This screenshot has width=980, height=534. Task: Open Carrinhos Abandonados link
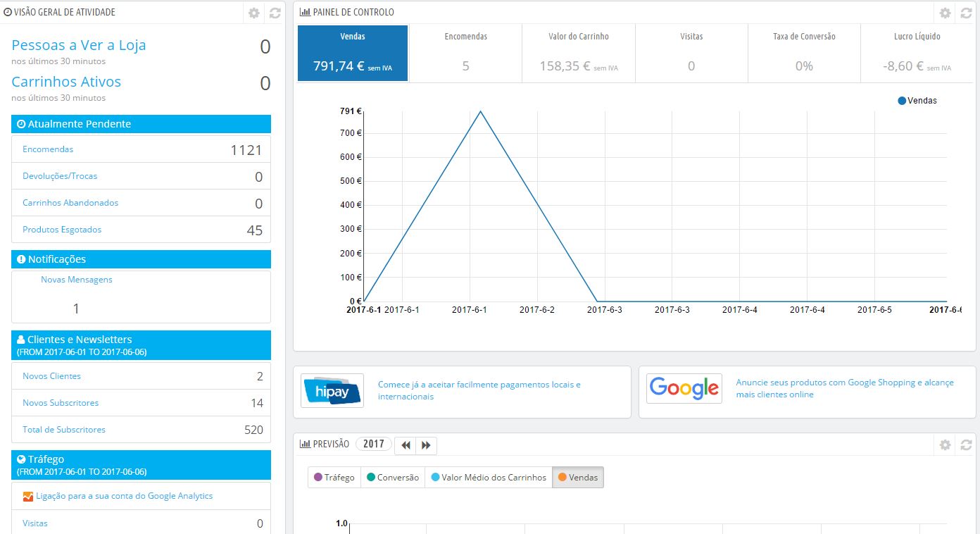pos(70,203)
